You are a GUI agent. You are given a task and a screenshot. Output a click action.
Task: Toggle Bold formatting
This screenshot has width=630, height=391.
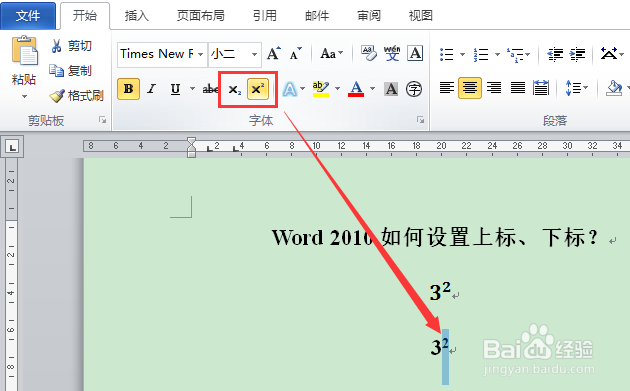pyautogui.click(x=129, y=89)
